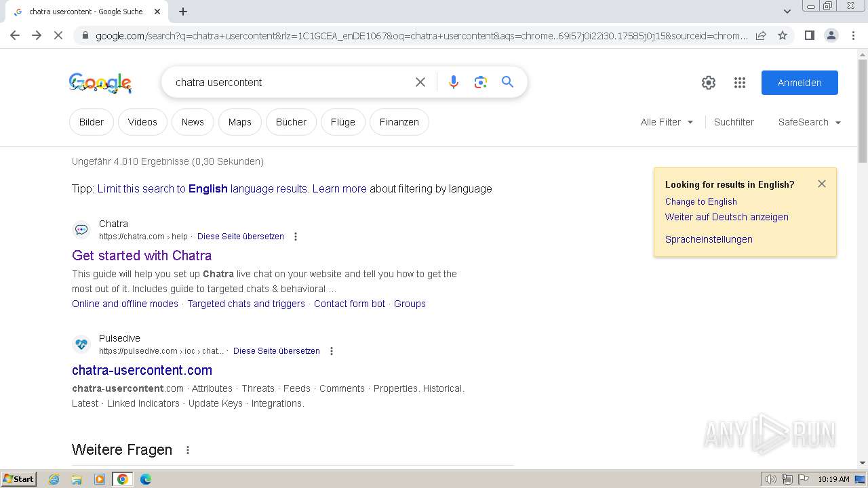Viewport: 868px width, 488px height.
Task: Select the Bücher filter
Action: point(291,122)
